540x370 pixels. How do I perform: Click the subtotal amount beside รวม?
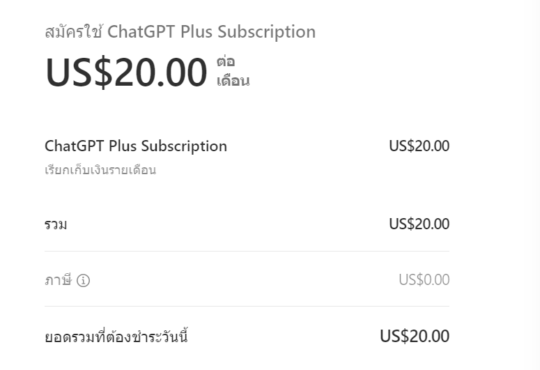click(419, 224)
